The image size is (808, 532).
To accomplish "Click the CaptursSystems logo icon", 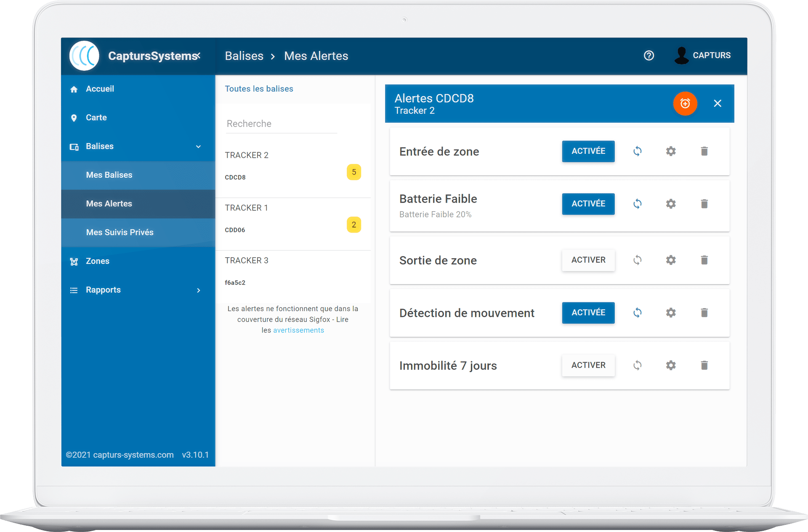I will click(84, 56).
